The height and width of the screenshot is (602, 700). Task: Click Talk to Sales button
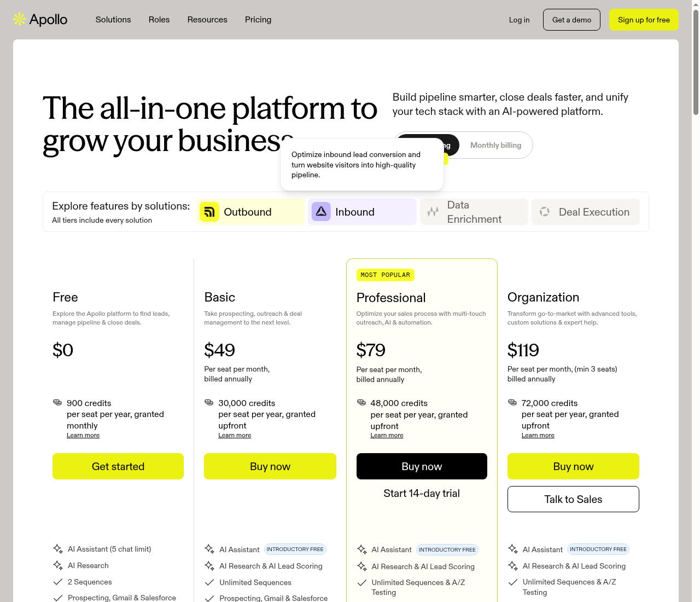point(573,499)
